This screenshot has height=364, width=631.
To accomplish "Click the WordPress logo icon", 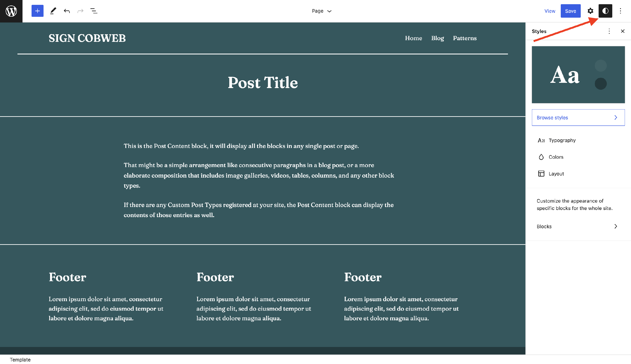I will (11, 11).
